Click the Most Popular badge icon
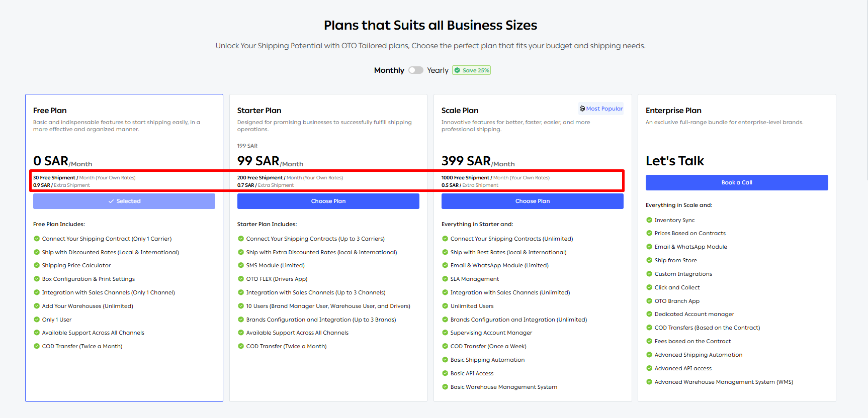This screenshot has height=418, width=868. [582, 109]
